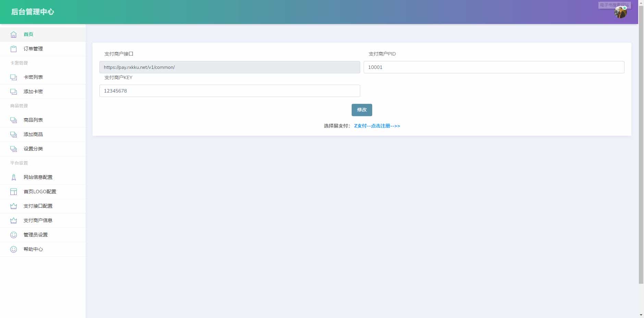Click the page vertical scrollbar thumb
Screen dimensions: 644x318
coord(641,144)
